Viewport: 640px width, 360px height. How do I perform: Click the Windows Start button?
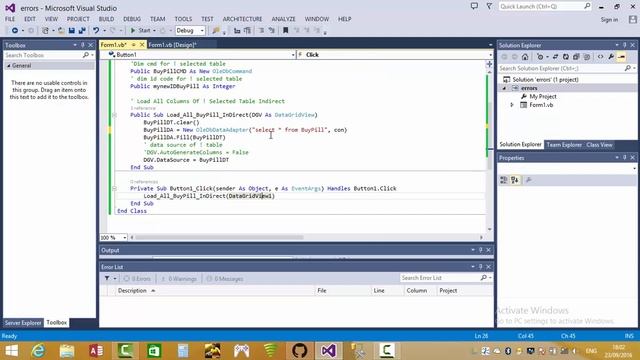(x=11, y=351)
